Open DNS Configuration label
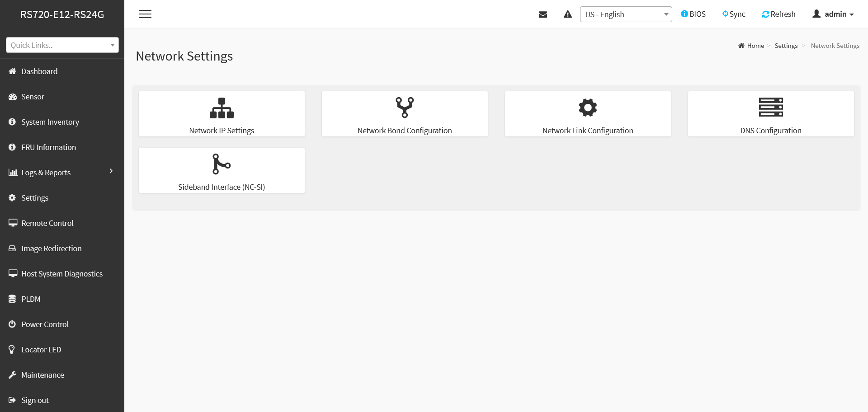Screen dimensions: 868x412 tap(771, 131)
